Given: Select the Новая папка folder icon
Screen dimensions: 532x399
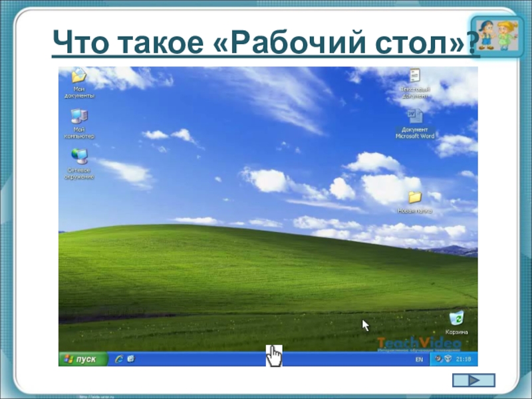Looking at the screenshot, I should pyautogui.click(x=414, y=202).
